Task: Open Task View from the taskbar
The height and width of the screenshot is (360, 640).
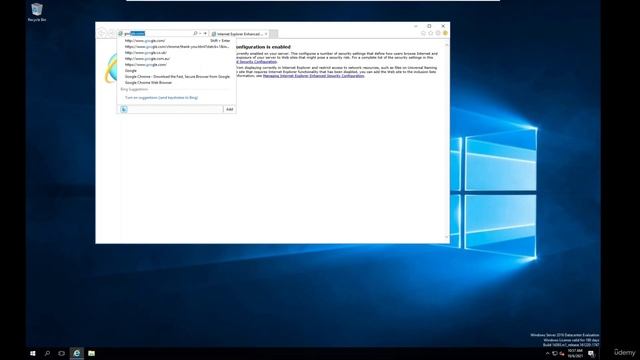Action: coord(62,353)
